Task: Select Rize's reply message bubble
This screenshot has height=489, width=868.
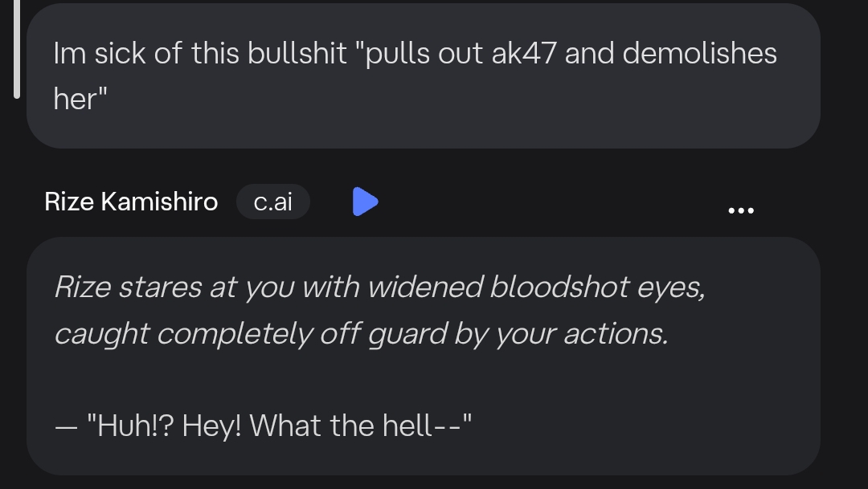Action: 423,355
